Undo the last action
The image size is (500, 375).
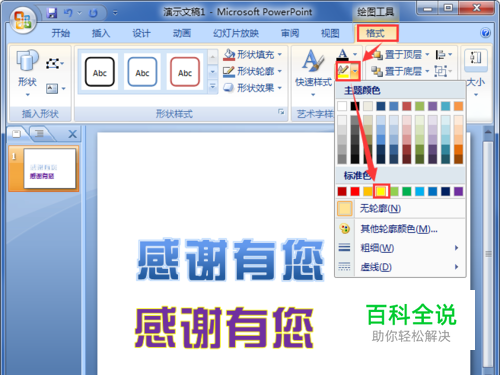coord(68,13)
